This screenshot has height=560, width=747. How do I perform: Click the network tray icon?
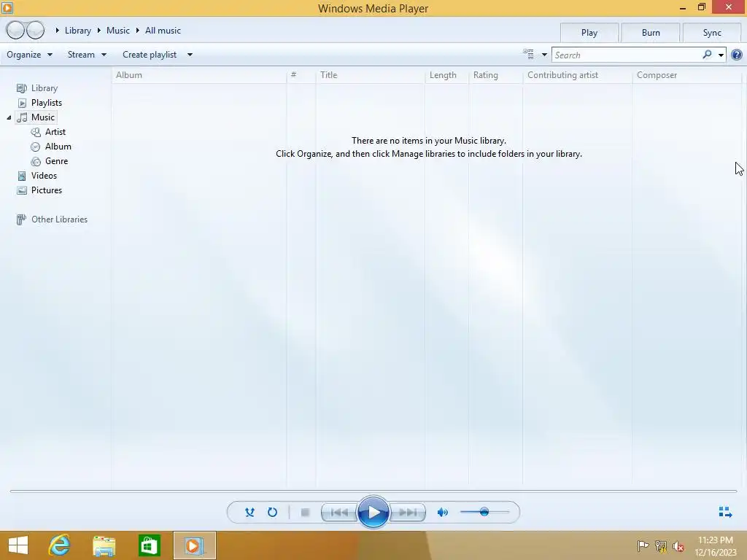coord(661,545)
